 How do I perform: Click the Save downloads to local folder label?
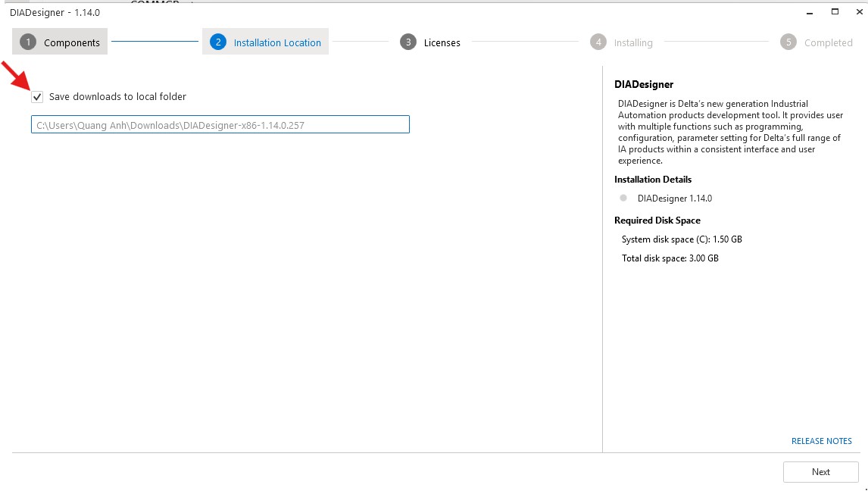tap(117, 97)
